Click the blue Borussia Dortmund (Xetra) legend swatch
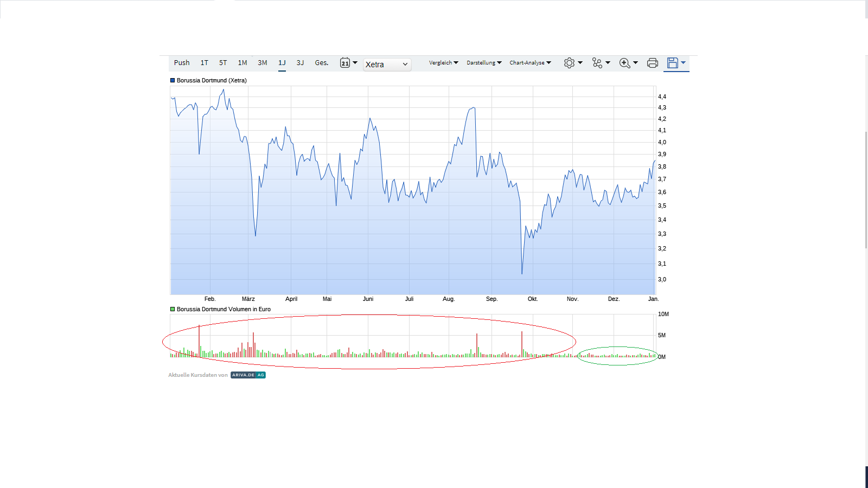 (173, 80)
